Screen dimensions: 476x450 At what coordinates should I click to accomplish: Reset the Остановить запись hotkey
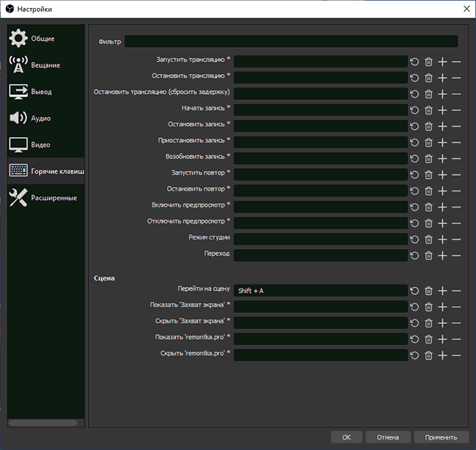pyautogui.click(x=414, y=126)
